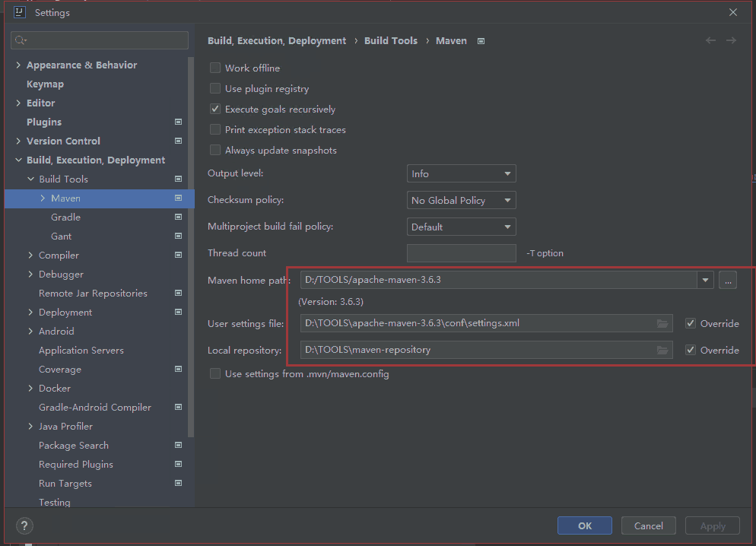Select Java Profiler settings page
Viewport: 756px width, 546px height.
[x=65, y=427]
